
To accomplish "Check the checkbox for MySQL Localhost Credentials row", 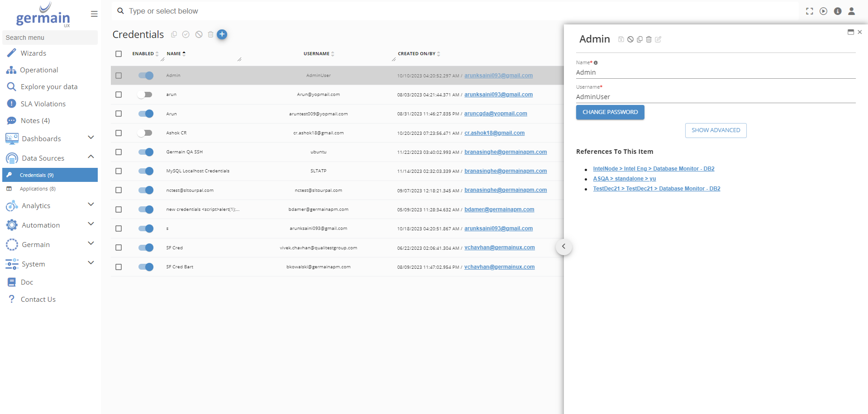I will point(119,171).
